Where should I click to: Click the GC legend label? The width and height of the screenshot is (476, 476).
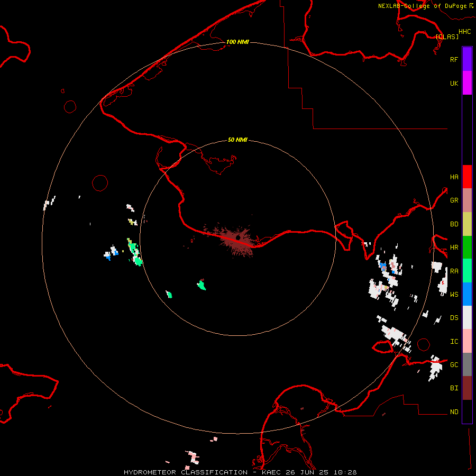click(x=454, y=364)
